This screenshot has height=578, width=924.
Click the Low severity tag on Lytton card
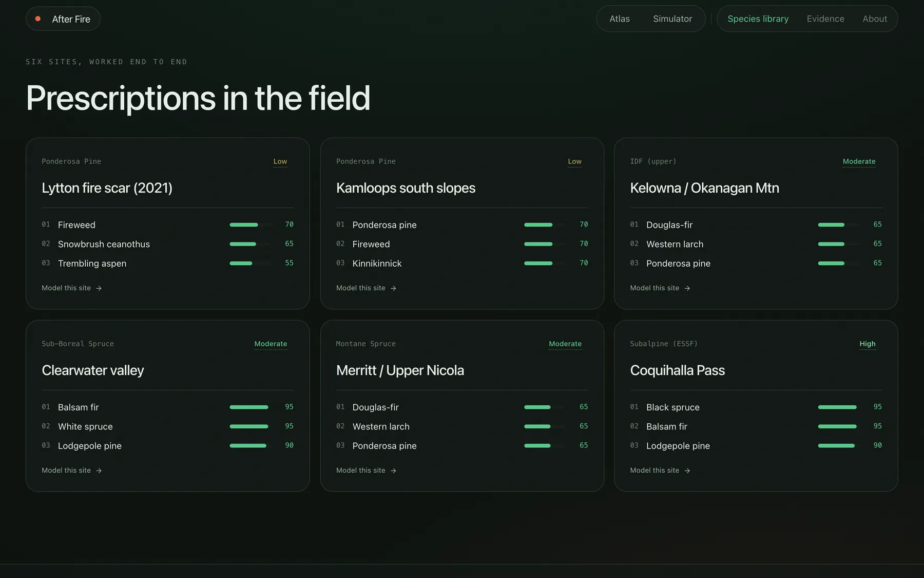coord(280,162)
